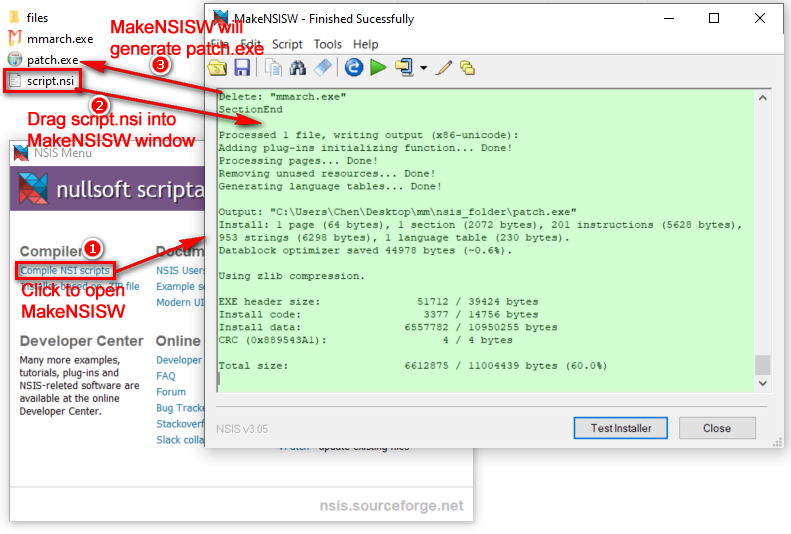Image resolution: width=791 pixels, height=534 pixels.
Task: Click the Load Script folder icon in MakeNSISW
Action: click(x=217, y=68)
